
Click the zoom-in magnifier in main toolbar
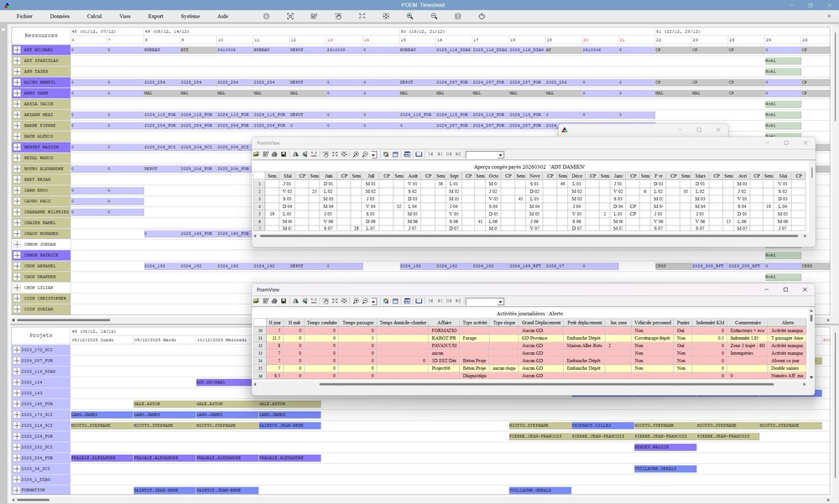point(409,16)
